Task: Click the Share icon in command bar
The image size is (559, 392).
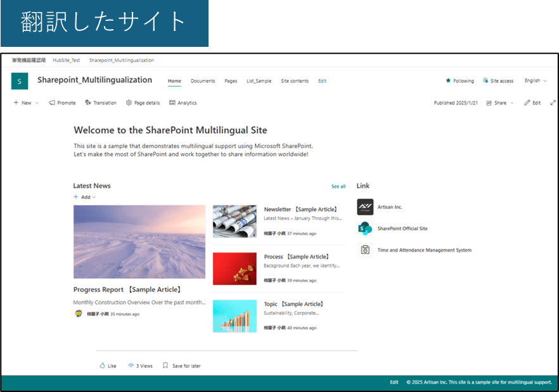Action: pos(489,103)
